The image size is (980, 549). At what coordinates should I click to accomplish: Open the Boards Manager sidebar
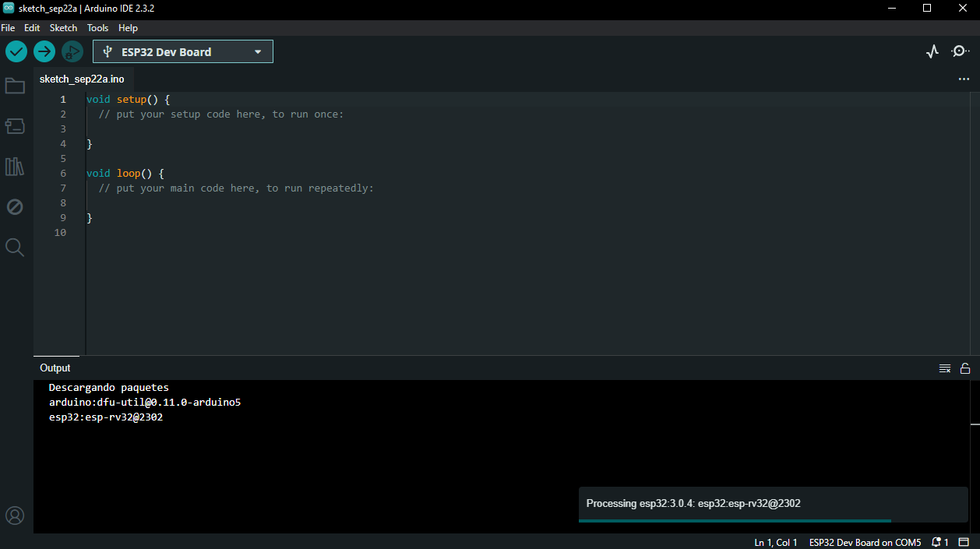click(15, 126)
